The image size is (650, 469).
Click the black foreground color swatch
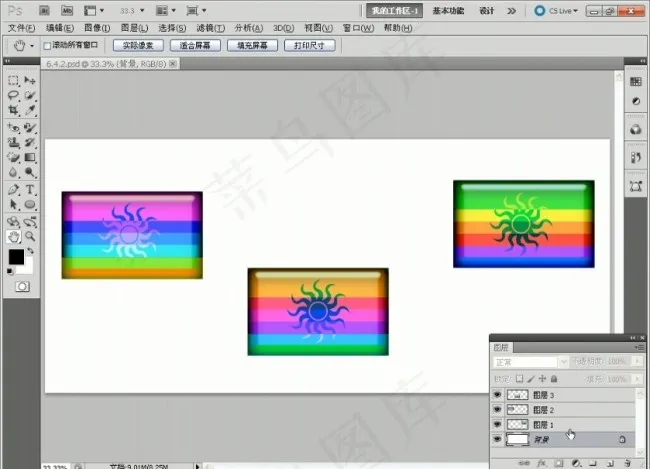17,258
